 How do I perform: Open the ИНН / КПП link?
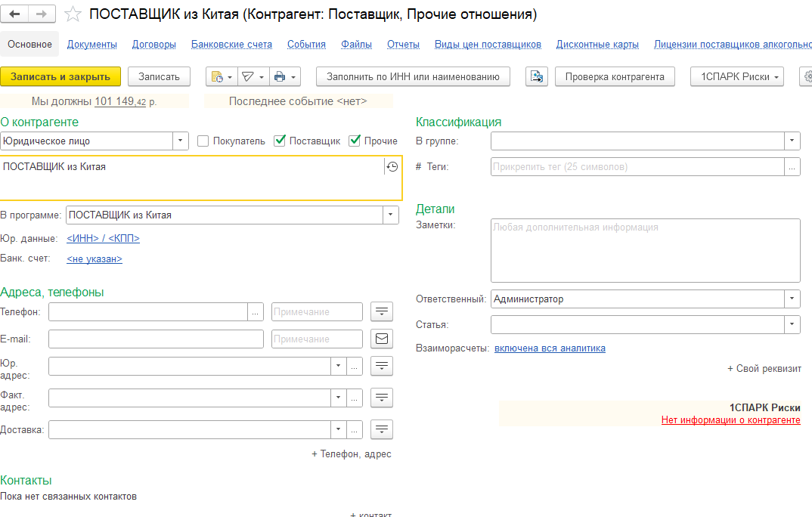[x=103, y=239]
